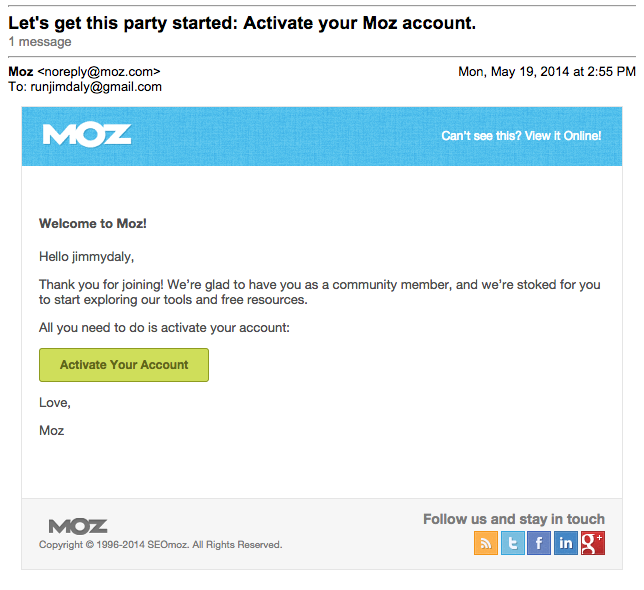The width and height of the screenshot is (644, 590).
Task: Click the Twitter icon in footer
Action: (x=513, y=543)
